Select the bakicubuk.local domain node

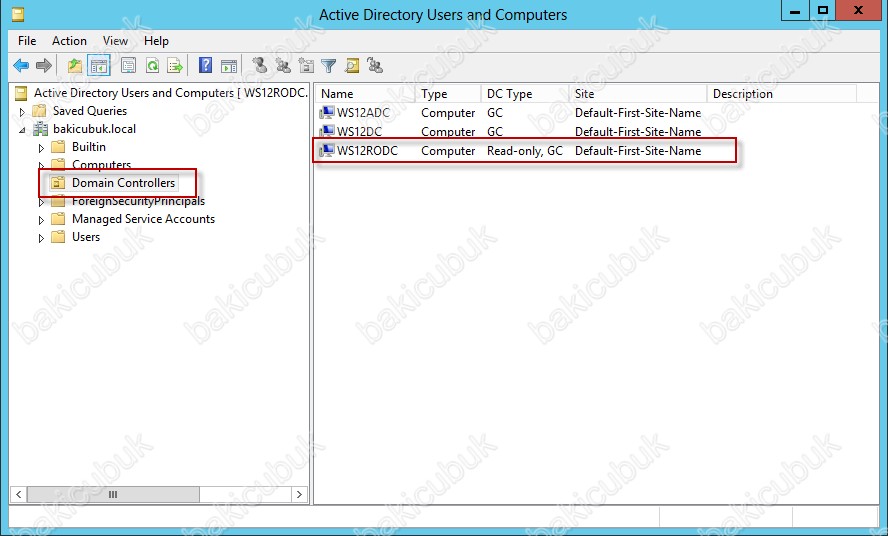coord(95,129)
